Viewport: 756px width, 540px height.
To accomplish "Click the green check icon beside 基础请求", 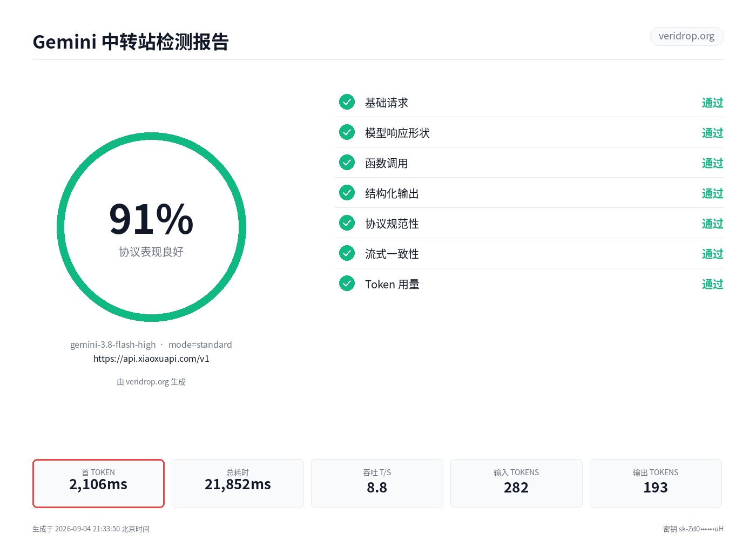I will tap(347, 102).
